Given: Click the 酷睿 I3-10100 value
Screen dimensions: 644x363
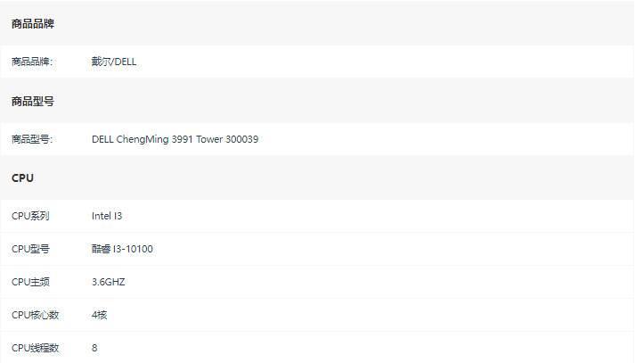Looking at the screenshot, I should [x=122, y=249].
